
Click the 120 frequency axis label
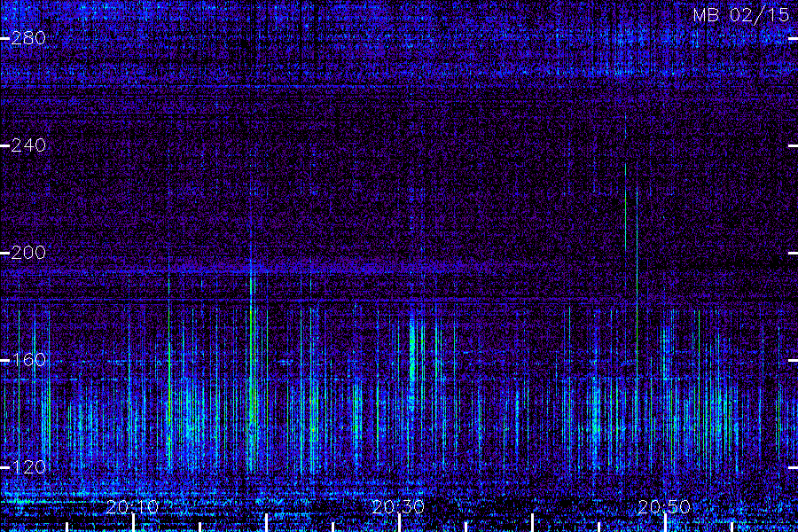point(28,467)
